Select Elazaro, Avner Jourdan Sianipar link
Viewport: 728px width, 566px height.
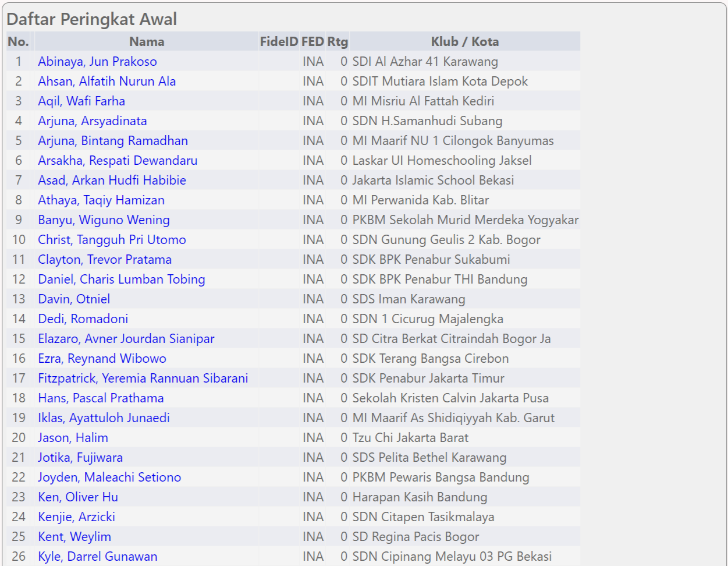[126, 339]
